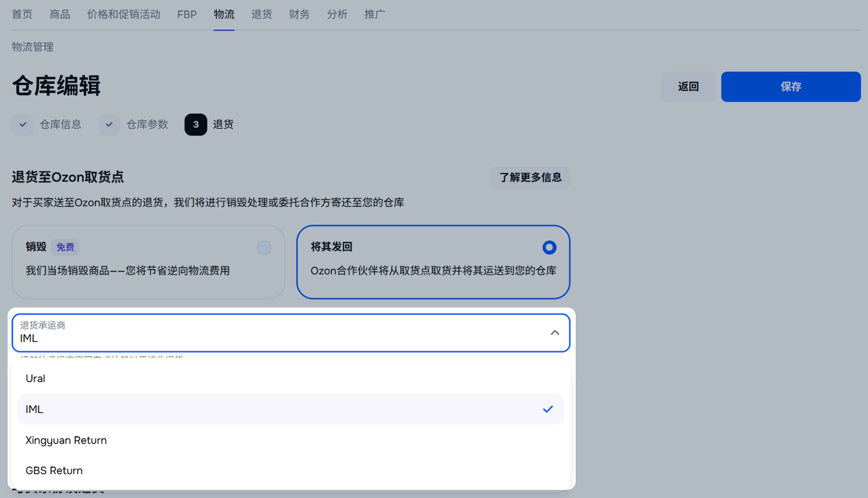The image size is (868, 498).
Task: Open the 推广 navigation tab
Action: click(374, 14)
